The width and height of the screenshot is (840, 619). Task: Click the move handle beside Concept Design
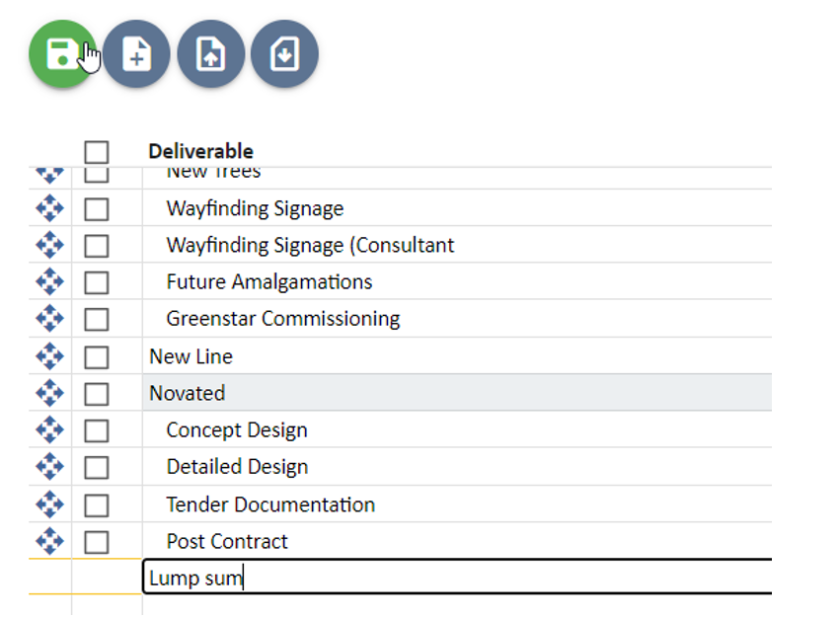pos(48,429)
